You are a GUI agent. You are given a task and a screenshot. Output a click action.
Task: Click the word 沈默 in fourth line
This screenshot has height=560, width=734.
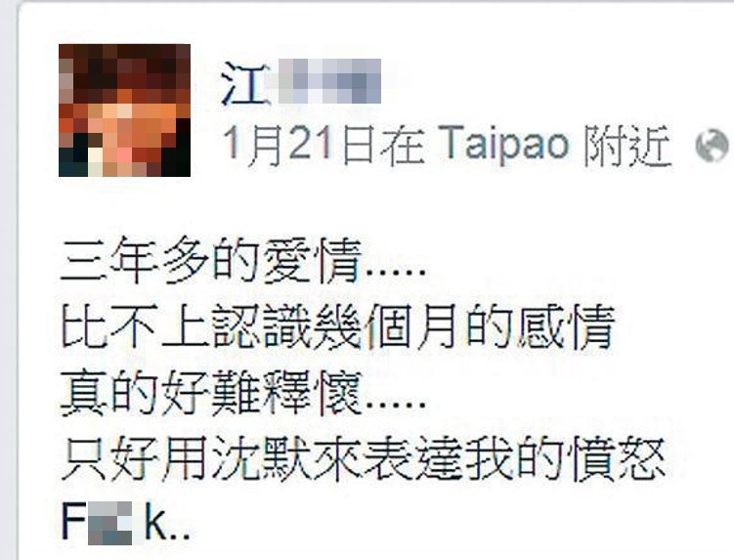coord(261,458)
